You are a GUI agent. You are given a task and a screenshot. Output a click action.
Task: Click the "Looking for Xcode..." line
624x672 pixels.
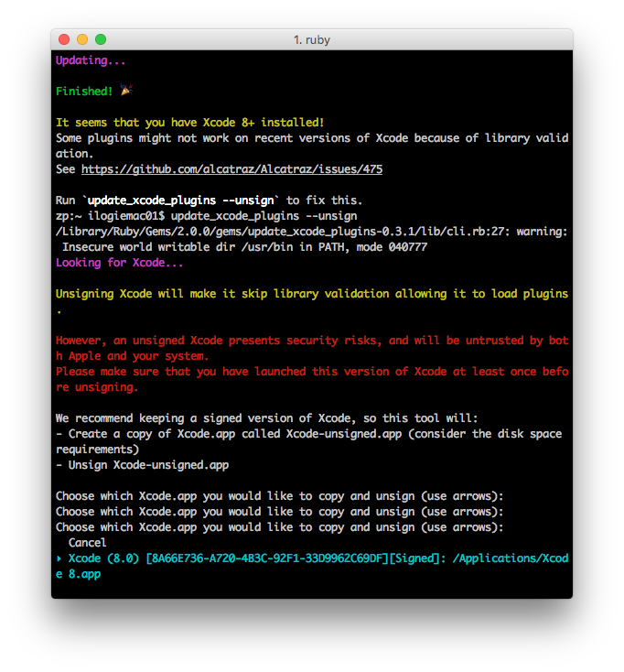point(120,263)
